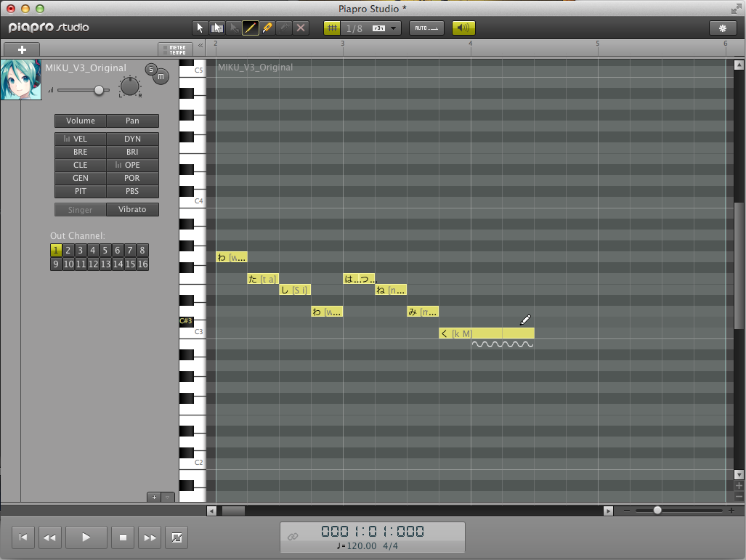This screenshot has height=560, width=746.
Task: Start playback with the play button
Action: (x=86, y=537)
